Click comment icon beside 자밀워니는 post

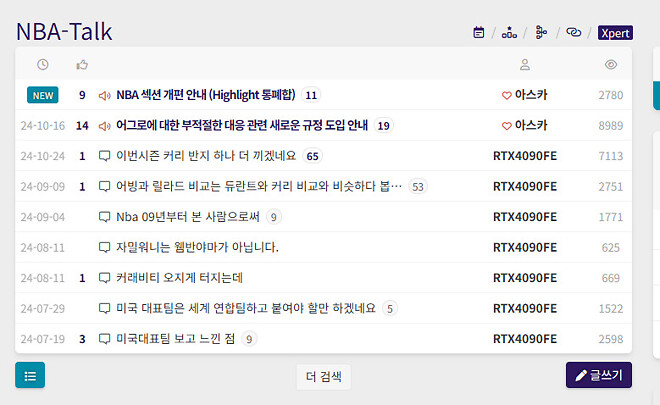pos(104,248)
